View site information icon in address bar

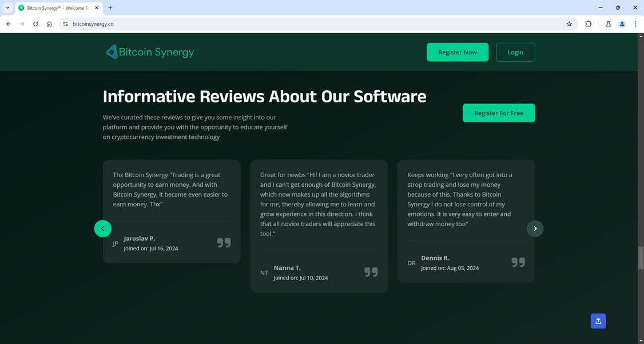tap(65, 24)
